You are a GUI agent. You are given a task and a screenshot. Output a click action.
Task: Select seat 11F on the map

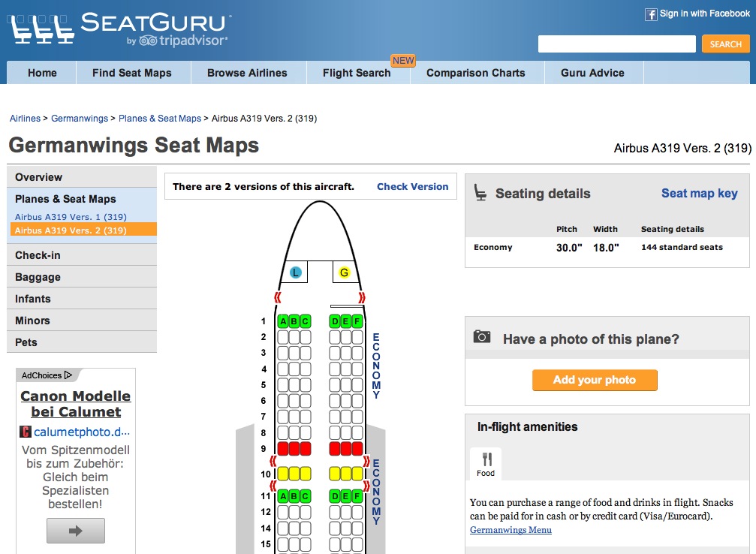click(x=357, y=496)
